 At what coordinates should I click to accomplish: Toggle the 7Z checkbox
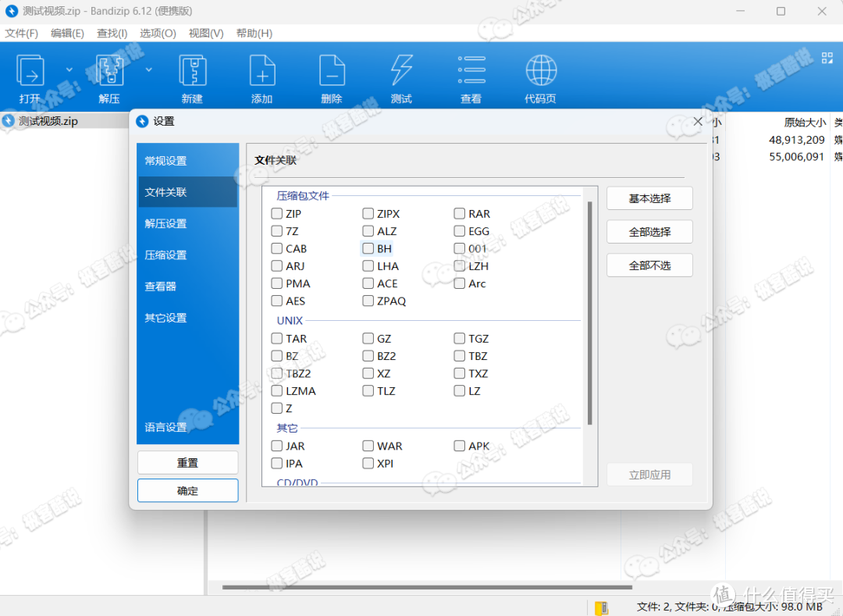[x=276, y=231]
